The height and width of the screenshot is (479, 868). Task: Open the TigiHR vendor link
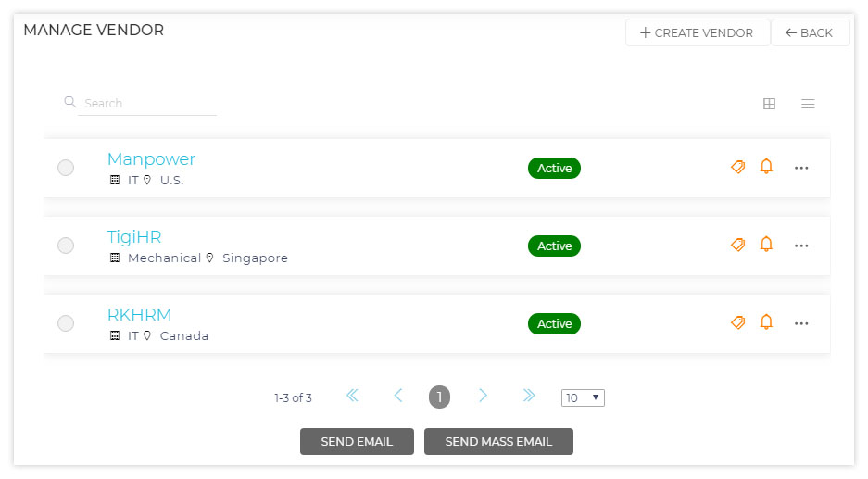[134, 237]
